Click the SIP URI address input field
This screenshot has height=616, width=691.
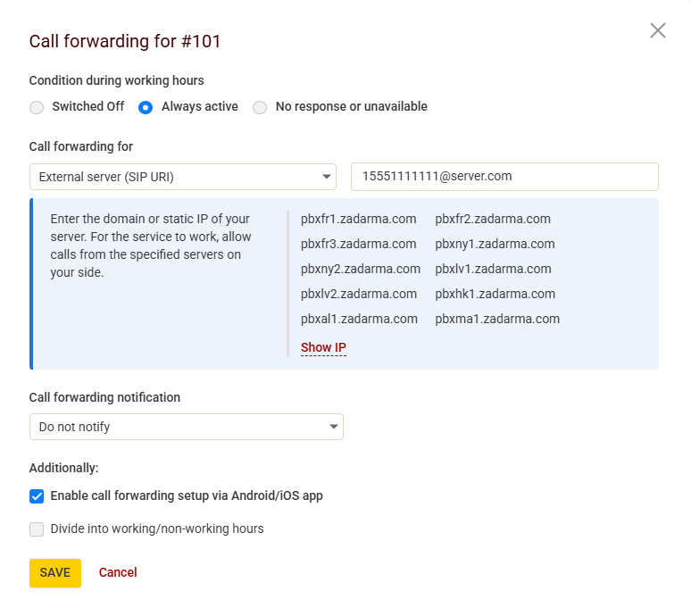504,177
